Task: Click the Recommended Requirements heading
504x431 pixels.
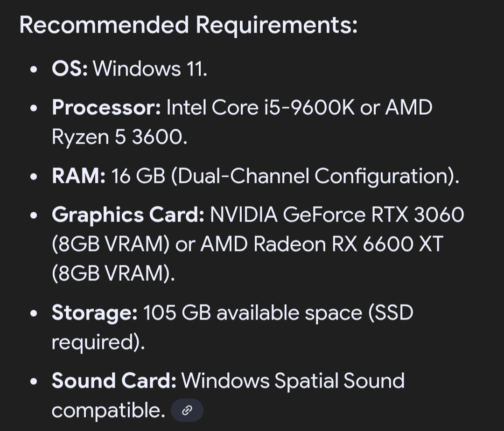Action: pyautogui.click(x=188, y=24)
